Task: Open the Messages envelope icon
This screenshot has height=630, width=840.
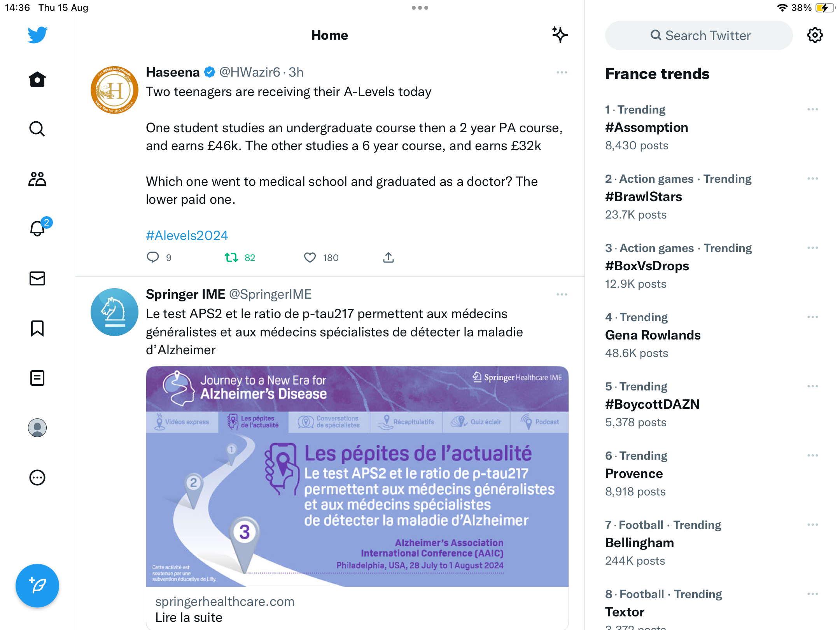Action: 37,278
